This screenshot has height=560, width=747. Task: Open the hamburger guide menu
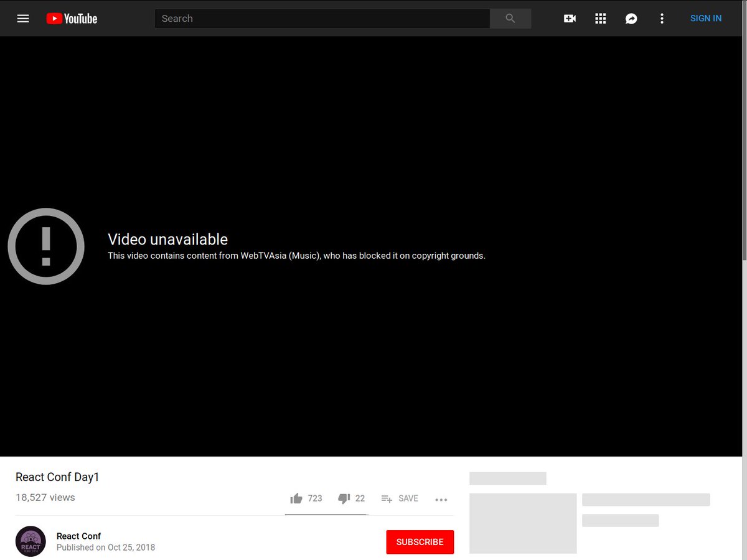pos(23,19)
